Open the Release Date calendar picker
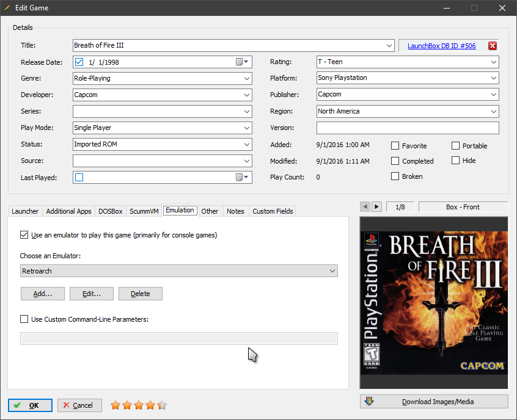The height and width of the screenshot is (420, 517). [x=243, y=62]
